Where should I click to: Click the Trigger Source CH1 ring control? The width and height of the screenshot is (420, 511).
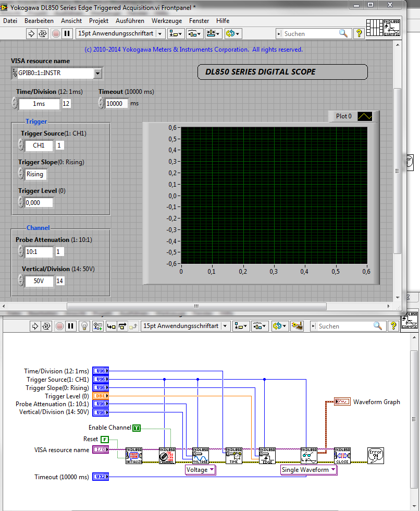(x=39, y=145)
